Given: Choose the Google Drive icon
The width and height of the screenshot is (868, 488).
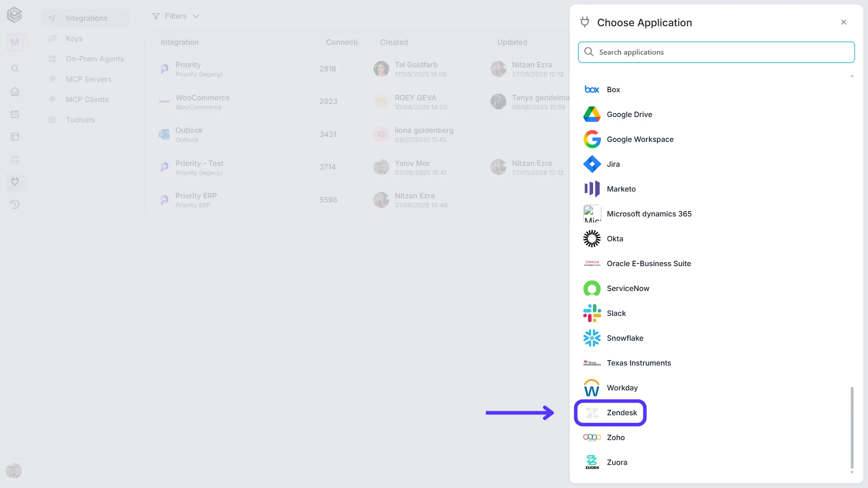Looking at the screenshot, I should pos(592,114).
